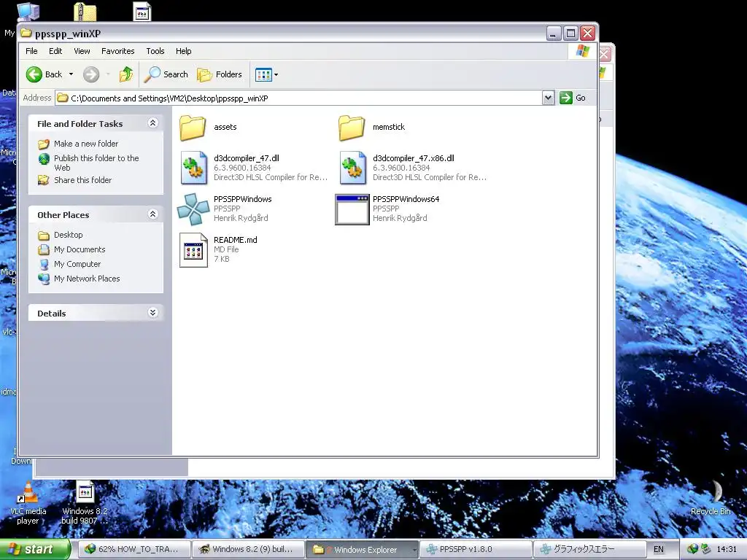Click Publish this folder to the Web
Image resolution: width=747 pixels, height=560 pixels.
(96, 163)
